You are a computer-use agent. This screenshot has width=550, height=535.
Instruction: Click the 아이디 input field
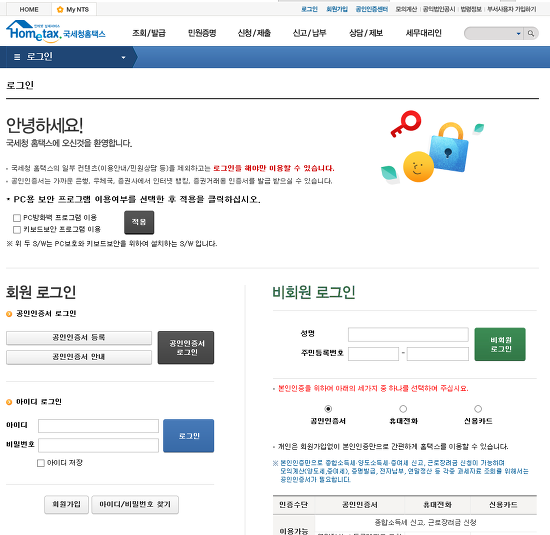[x=99, y=426]
